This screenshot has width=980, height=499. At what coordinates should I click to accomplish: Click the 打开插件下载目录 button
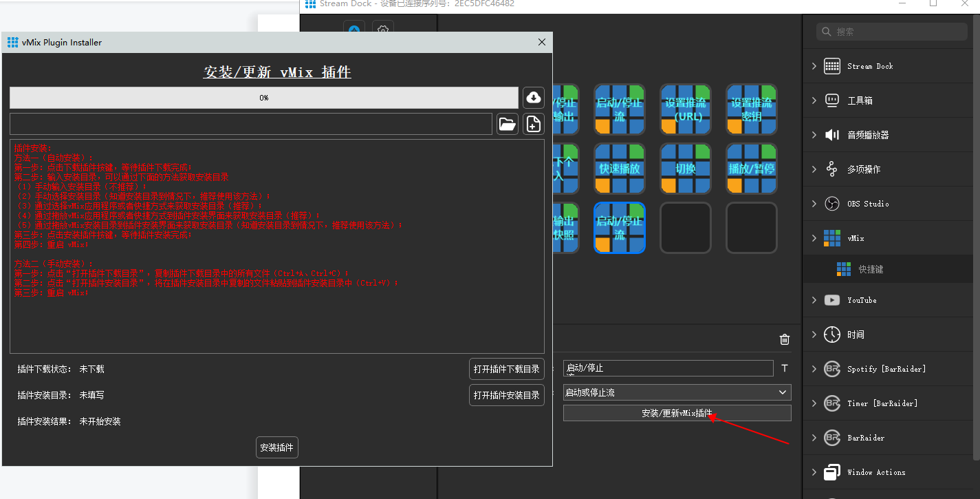click(507, 369)
